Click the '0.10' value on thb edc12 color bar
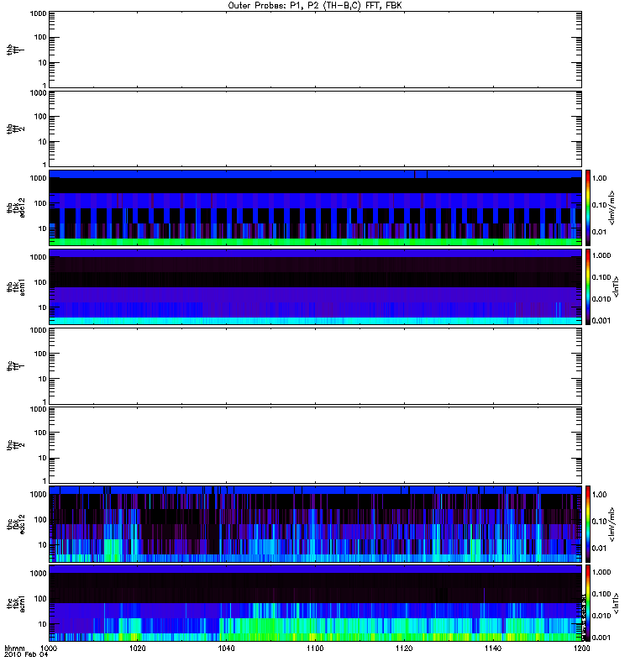This screenshot has width=630, height=672. coord(600,205)
